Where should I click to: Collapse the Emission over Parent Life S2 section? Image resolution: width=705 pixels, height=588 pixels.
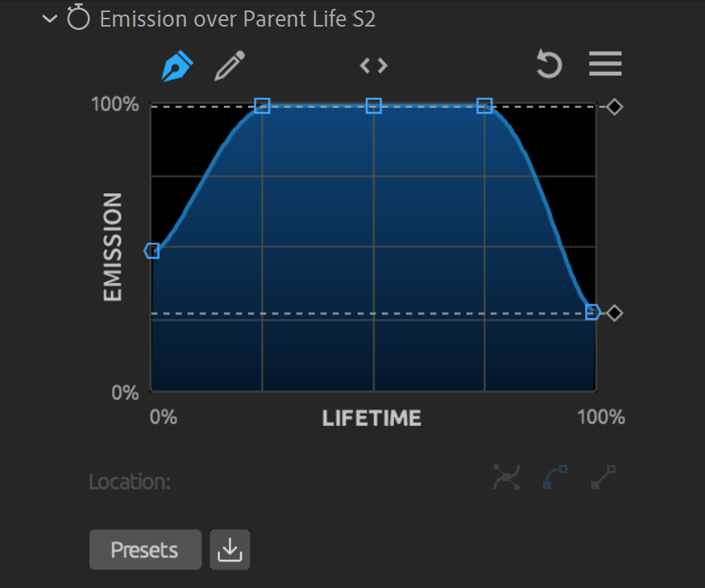point(50,19)
